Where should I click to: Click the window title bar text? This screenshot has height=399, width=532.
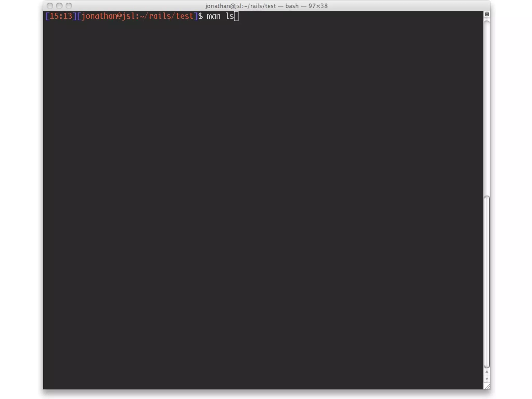coord(266,6)
